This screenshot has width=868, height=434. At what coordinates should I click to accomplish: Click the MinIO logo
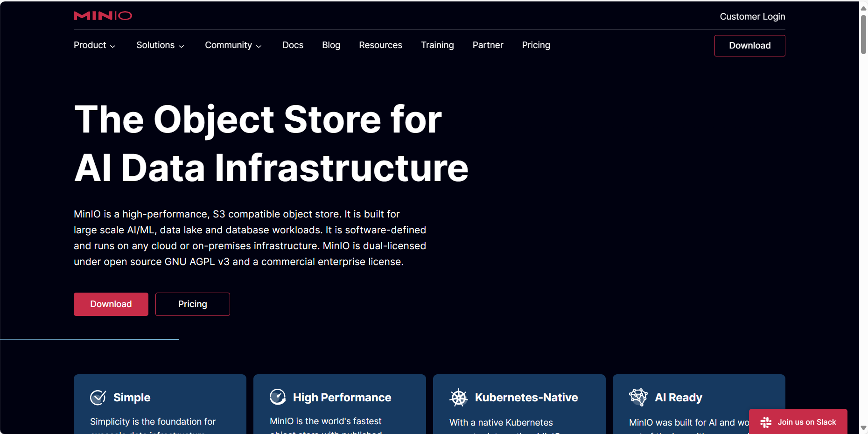coord(102,15)
